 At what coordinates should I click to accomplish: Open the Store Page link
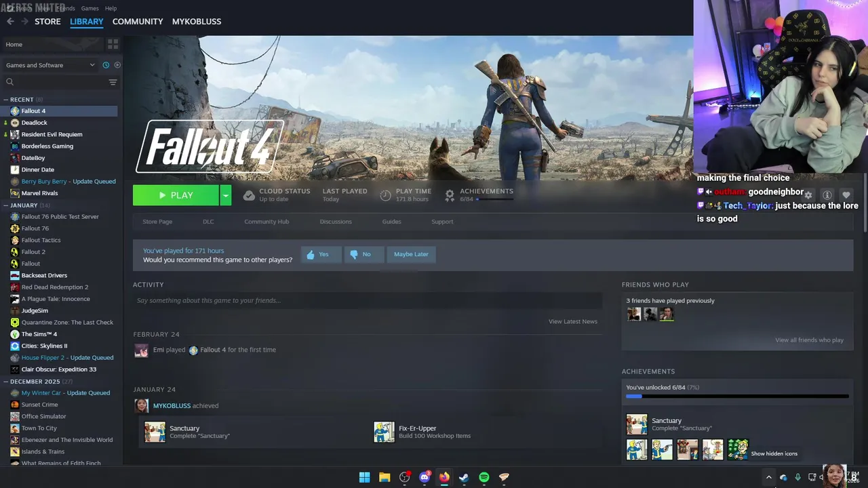157,222
